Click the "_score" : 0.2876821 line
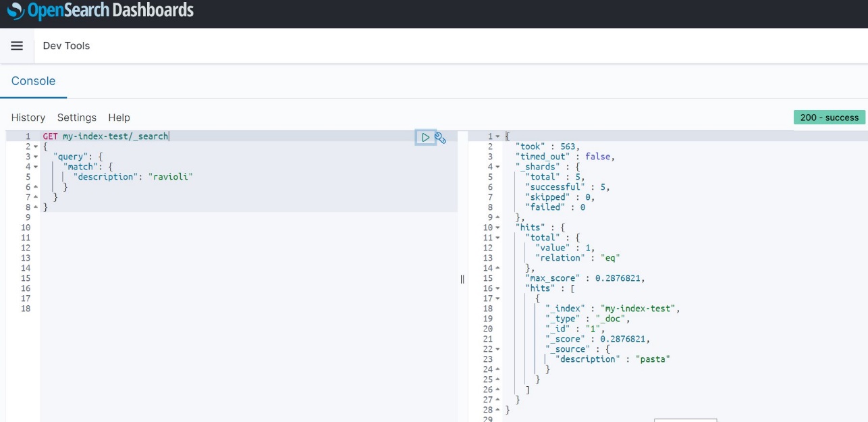This screenshot has height=422, width=868. click(598, 339)
